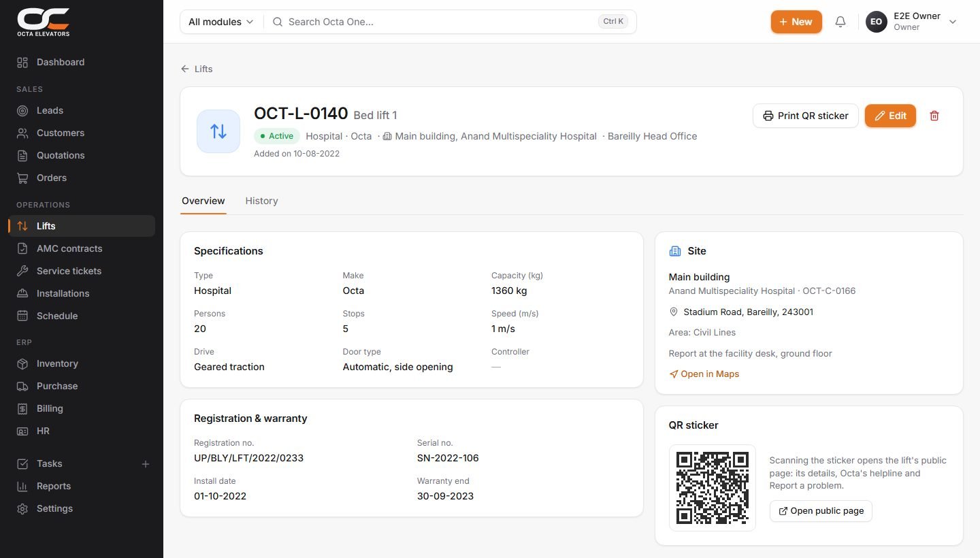980x558 pixels.
Task: Click the EO avatar circle
Action: click(x=877, y=22)
